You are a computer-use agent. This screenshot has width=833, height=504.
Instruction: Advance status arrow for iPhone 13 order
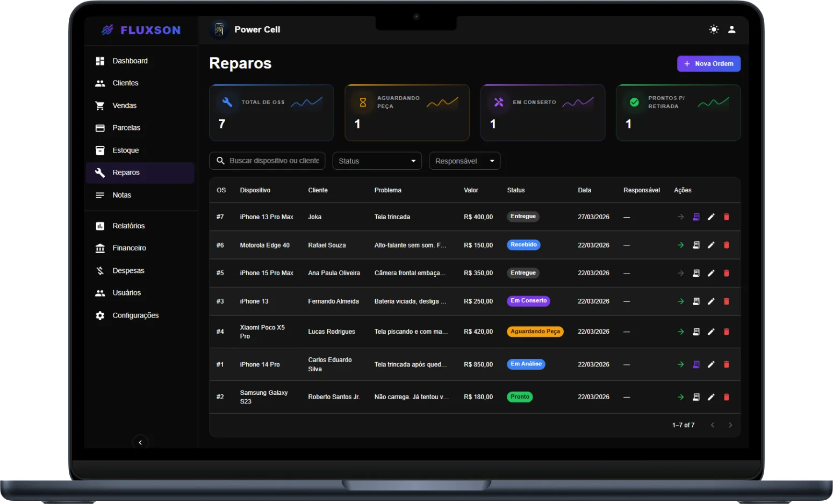[x=680, y=301]
